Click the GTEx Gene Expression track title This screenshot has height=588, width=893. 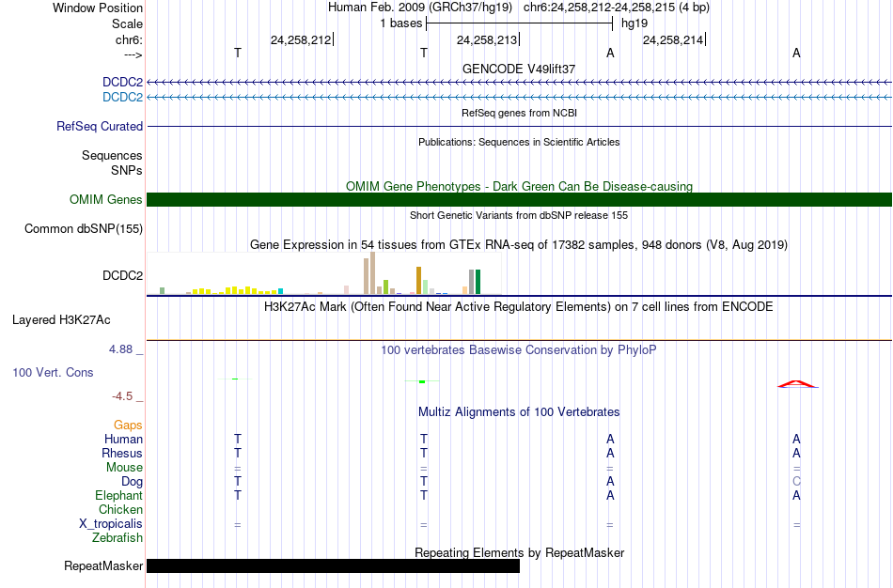(x=519, y=245)
